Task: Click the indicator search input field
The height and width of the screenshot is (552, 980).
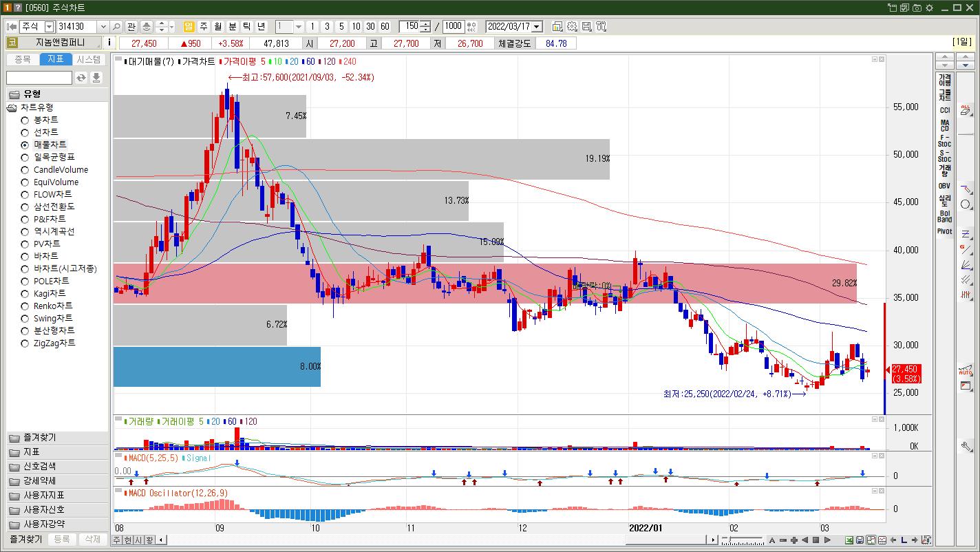Action: (x=39, y=78)
